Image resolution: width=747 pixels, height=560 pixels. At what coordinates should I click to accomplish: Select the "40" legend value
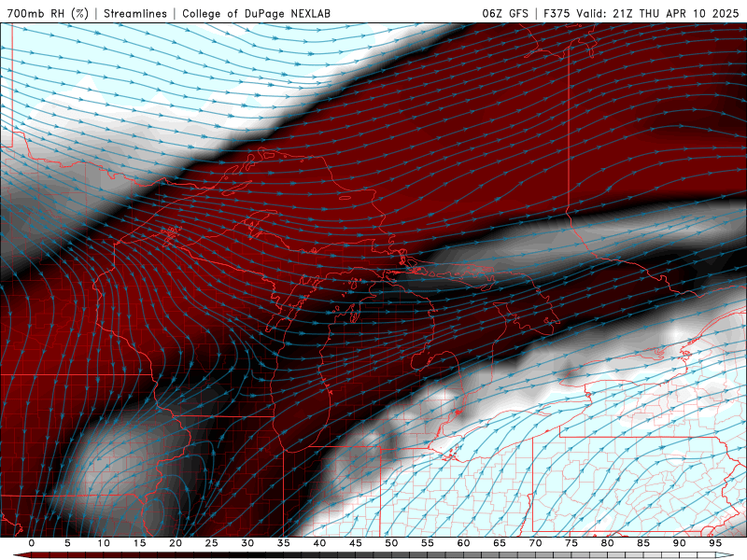(x=319, y=543)
